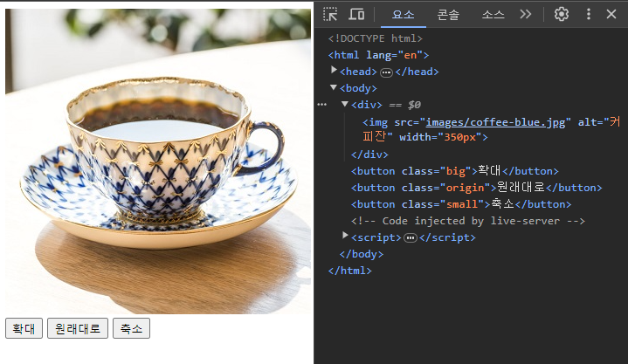Select the closing </body> tag line
628x364 pixels.
coord(362,254)
